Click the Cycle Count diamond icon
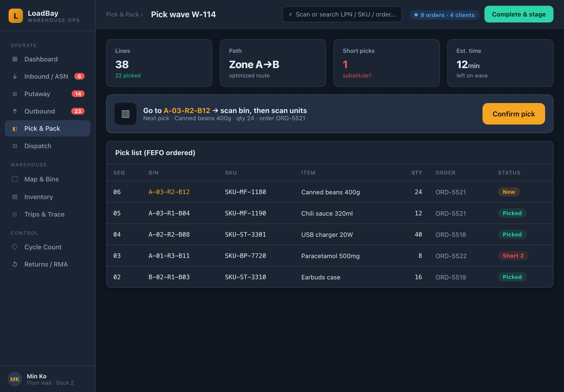 (15, 247)
